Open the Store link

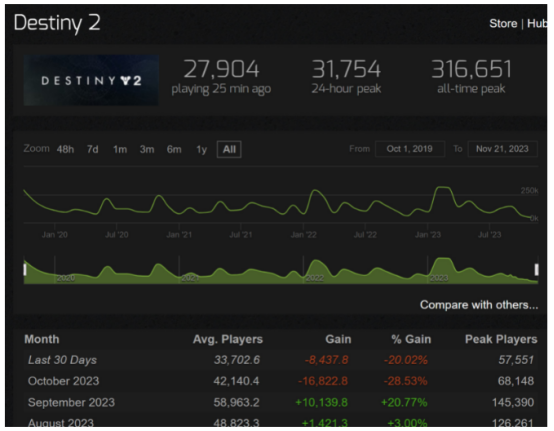tap(503, 24)
